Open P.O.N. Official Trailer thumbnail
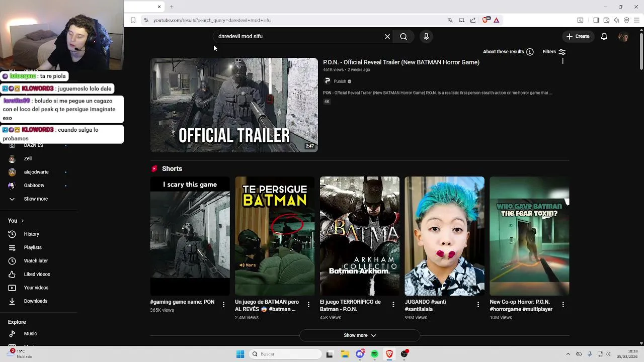This screenshot has width=644, height=362. (x=234, y=105)
